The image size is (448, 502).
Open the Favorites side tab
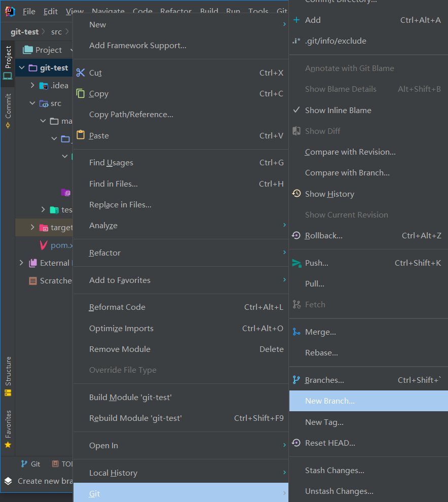(x=8, y=429)
